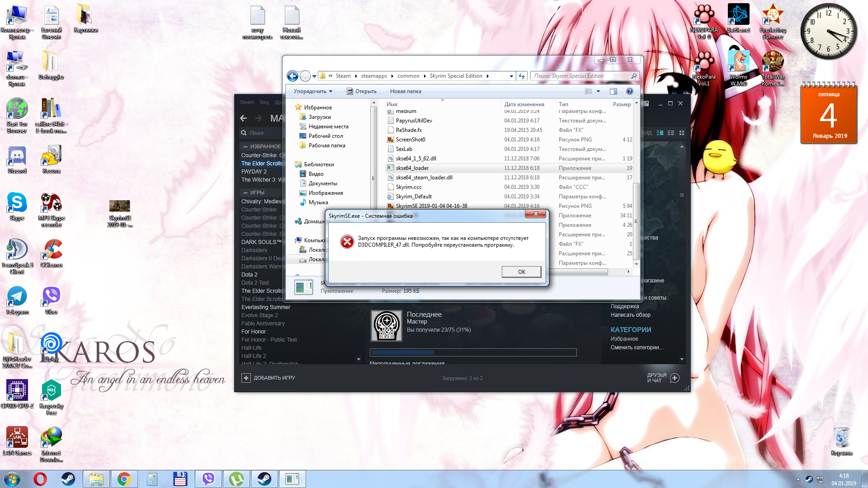This screenshot has height=488, width=868.
Task: Click the Skyrim achievements progress bar
Action: click(x=473, y=352)
